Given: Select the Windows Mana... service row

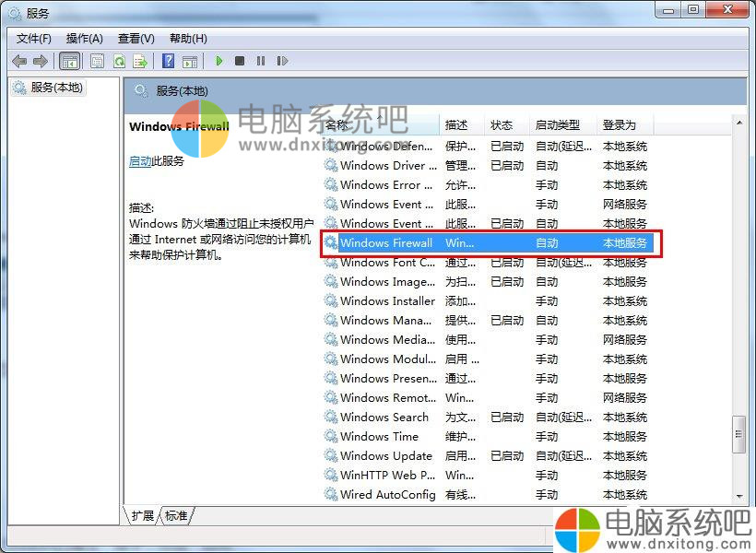Looking at the screenshot, I should pos(488,320).
